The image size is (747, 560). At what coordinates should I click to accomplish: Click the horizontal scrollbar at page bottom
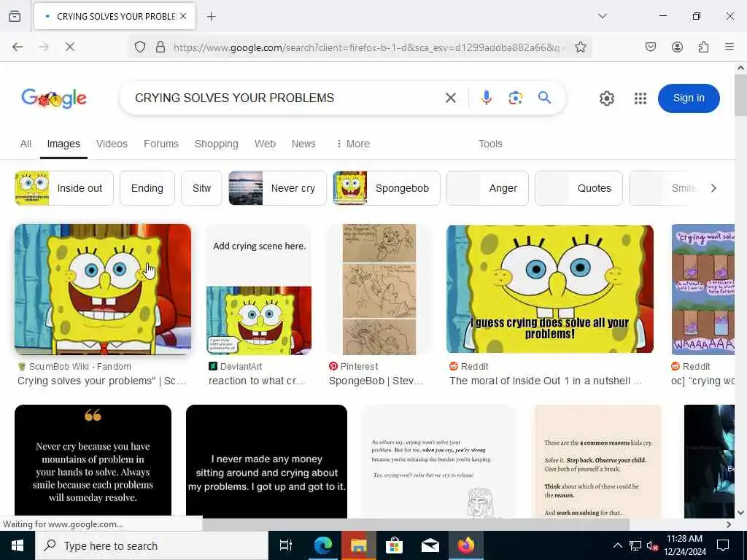click(415, 524)
